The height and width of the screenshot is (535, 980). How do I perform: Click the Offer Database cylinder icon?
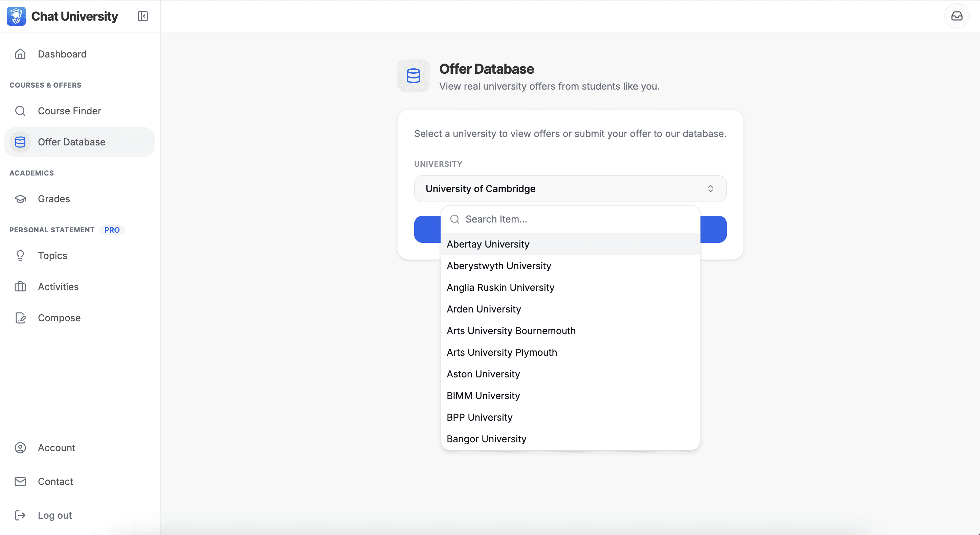[20, 142]
